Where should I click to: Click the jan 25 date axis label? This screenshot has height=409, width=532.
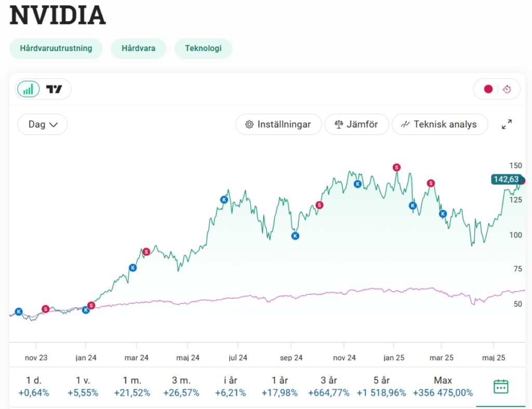pos(394,358)
